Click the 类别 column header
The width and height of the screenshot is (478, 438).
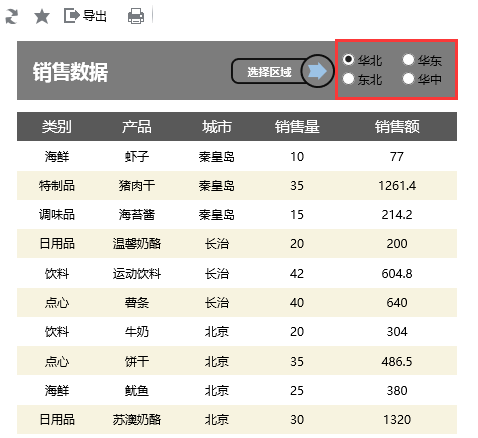point(57,127)
